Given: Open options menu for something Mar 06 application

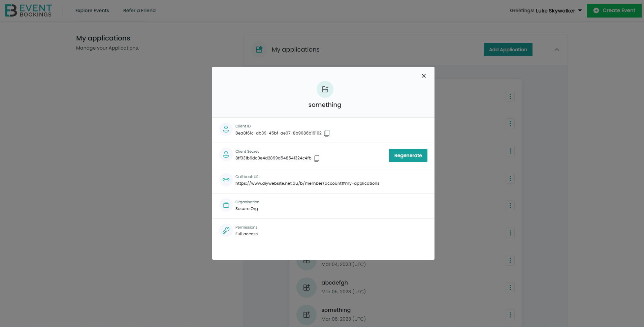Looking at the screenshot, I should point(510,315).
